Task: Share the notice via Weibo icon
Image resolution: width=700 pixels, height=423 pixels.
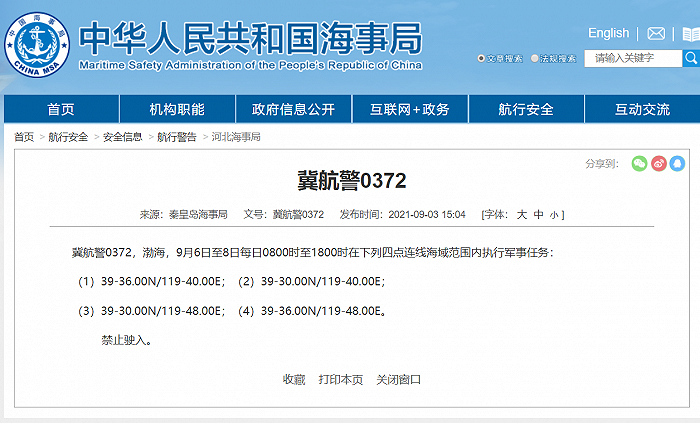Action: [658, 164]
